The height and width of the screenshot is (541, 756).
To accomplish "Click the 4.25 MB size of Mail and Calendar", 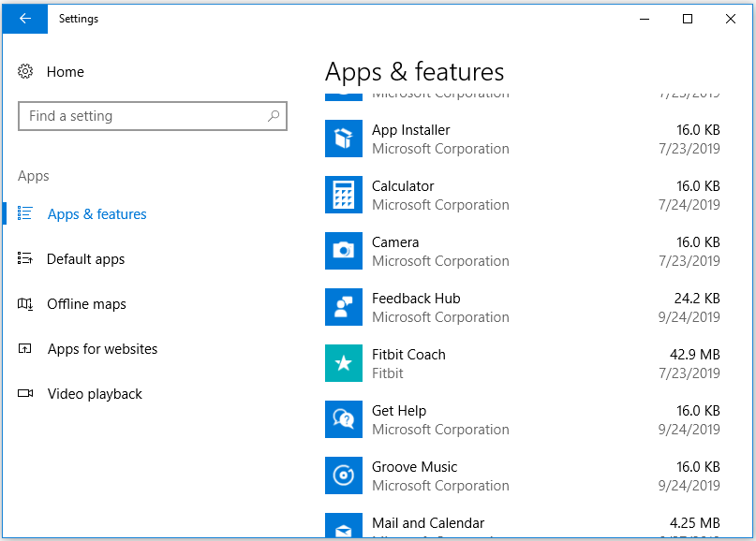I will [695, 523].
